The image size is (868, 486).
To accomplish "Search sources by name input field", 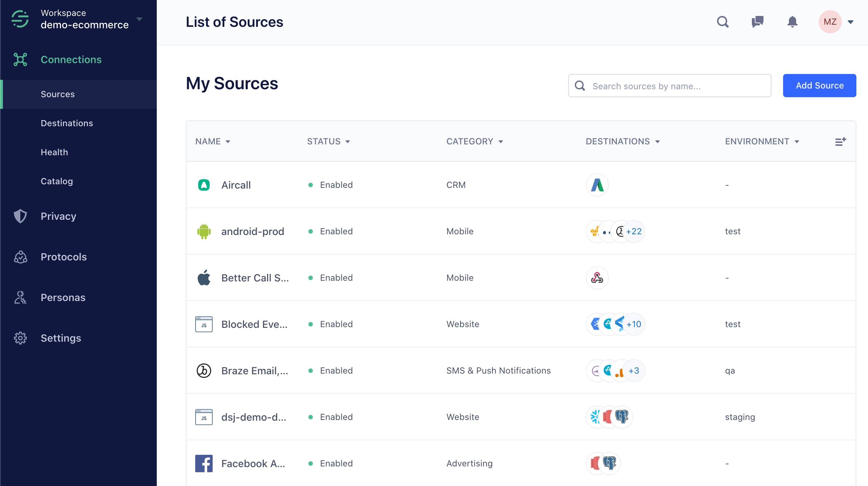I will 669,85.
